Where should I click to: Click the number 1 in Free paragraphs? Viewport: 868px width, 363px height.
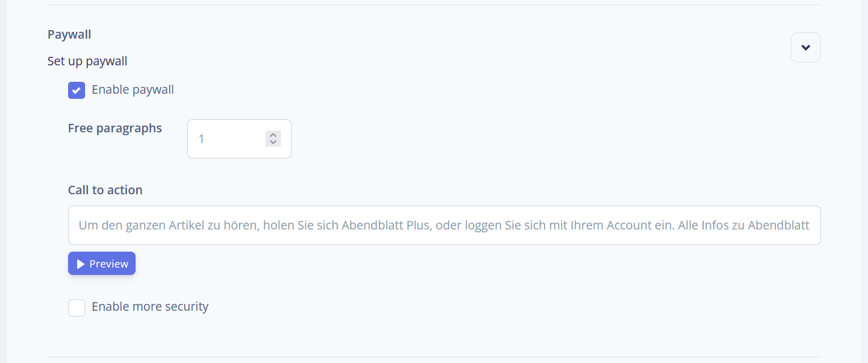(201, 139)
